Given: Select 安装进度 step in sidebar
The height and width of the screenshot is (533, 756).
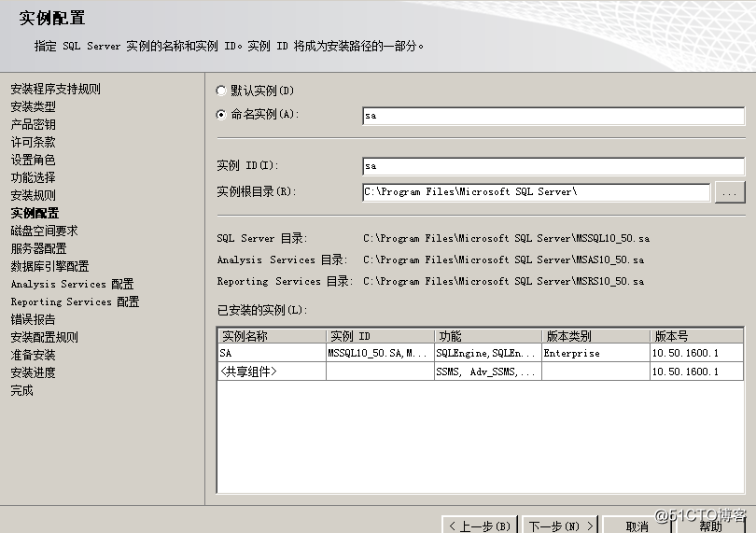Looking at the screenshot, I should (34, 372).
